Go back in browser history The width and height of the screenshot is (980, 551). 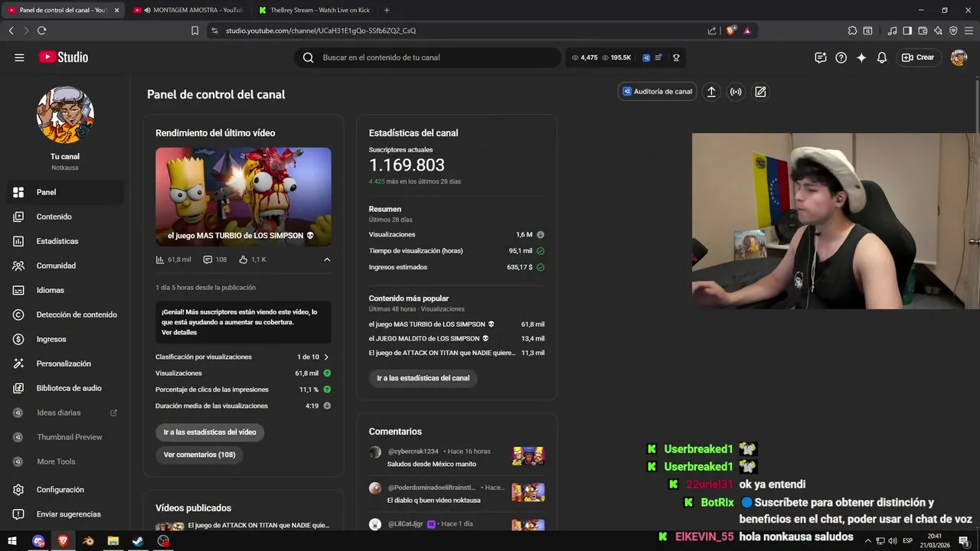[11, 31]
